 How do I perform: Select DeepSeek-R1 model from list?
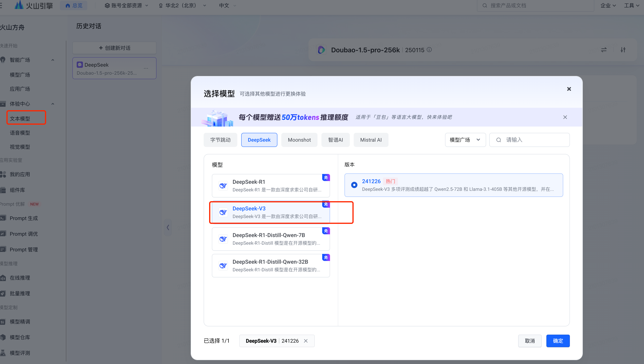click(270, 186)
